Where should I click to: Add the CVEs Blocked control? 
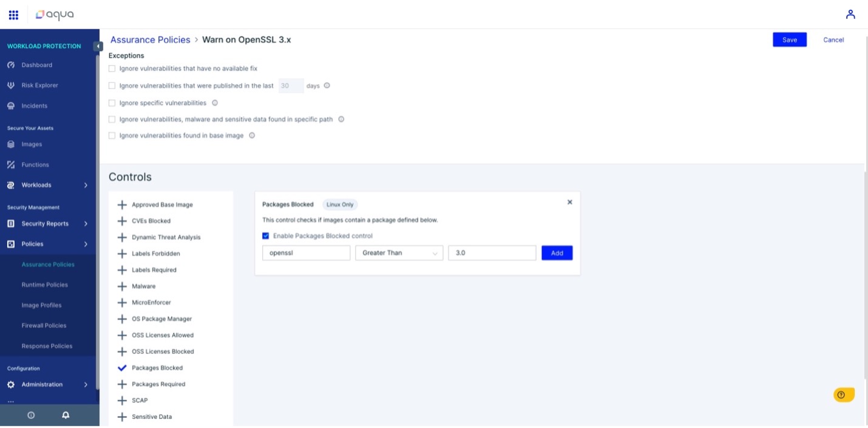122,221
